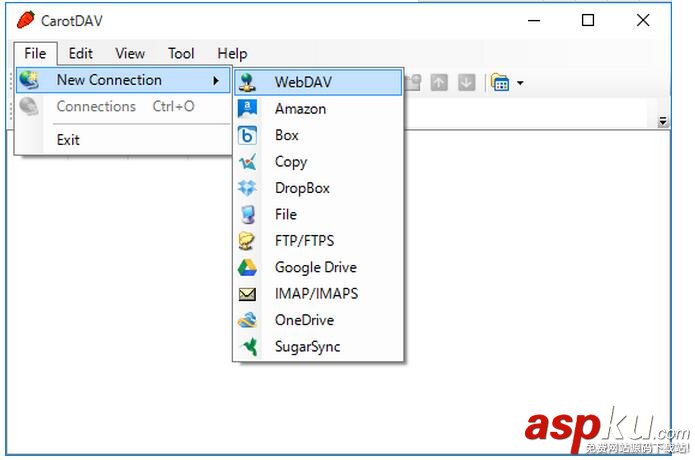Viewport: 695px width, 460px height.
Task: Click the Amazon bookmark icon
Action: 247,109
